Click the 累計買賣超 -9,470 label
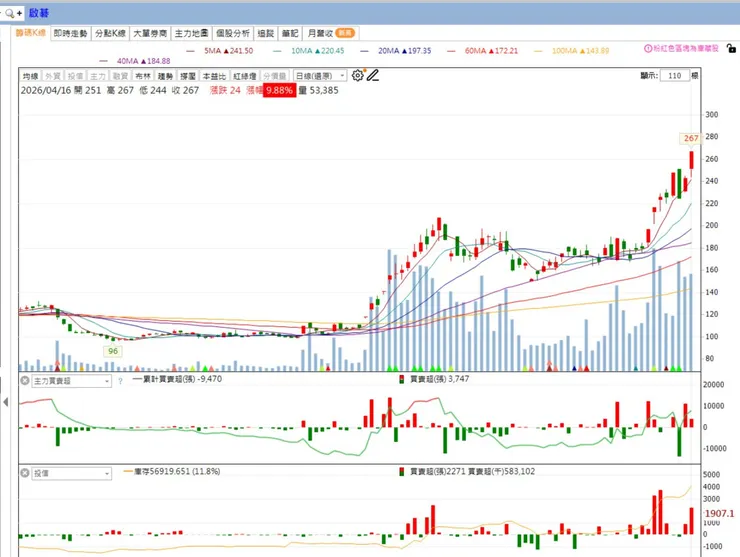 pyautogui.click(x=182, y=379)
